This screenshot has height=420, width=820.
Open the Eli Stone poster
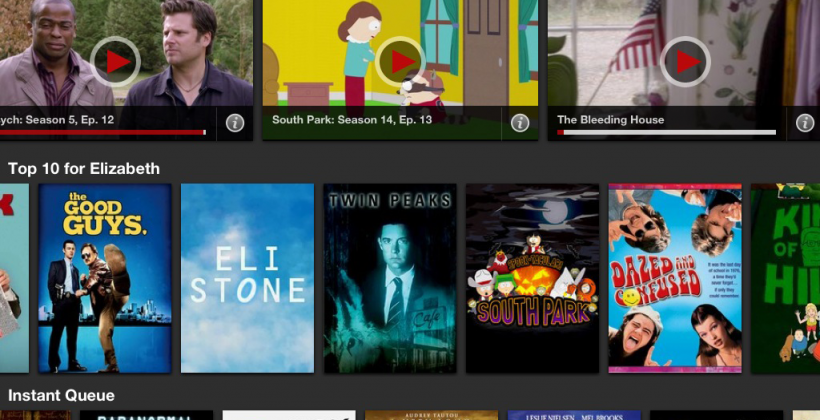pos(247,278)
